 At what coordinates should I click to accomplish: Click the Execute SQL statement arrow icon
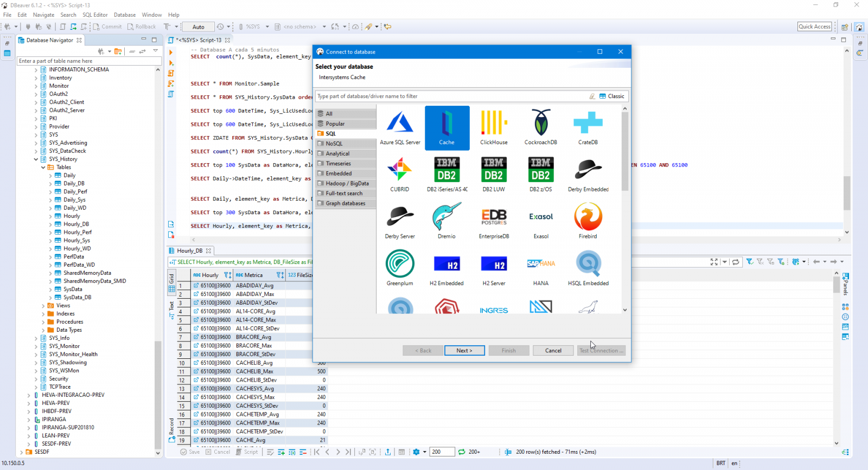tap(171, 53)
